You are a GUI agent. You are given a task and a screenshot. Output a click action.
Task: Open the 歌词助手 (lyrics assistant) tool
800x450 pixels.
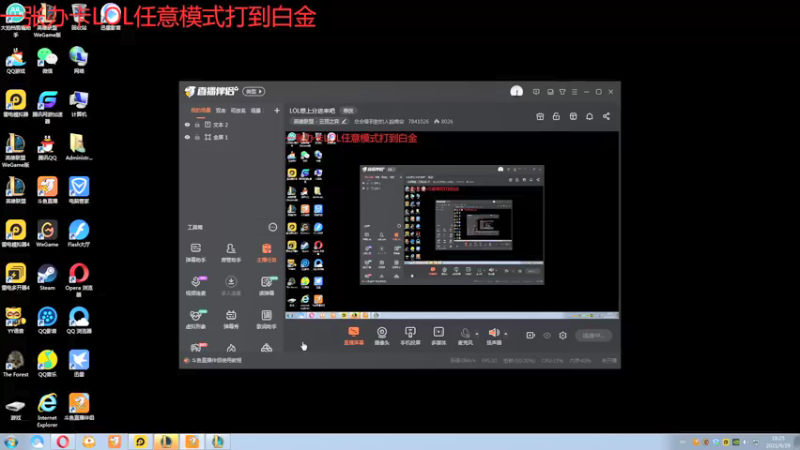click(x=266, y=319)
